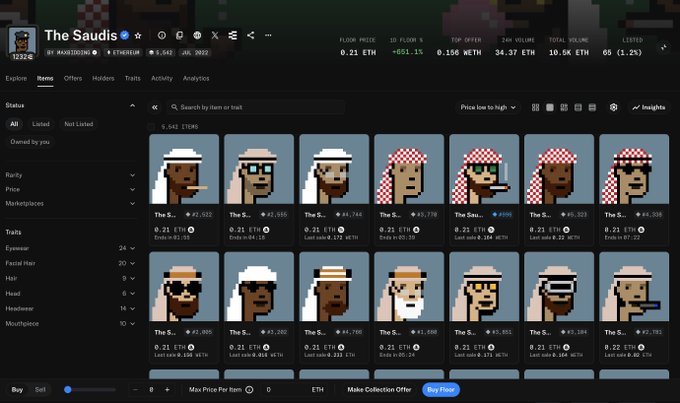The image size is (680, 403).
Task: Open the Price low to high sort dropdown
Action: point(488,107)
